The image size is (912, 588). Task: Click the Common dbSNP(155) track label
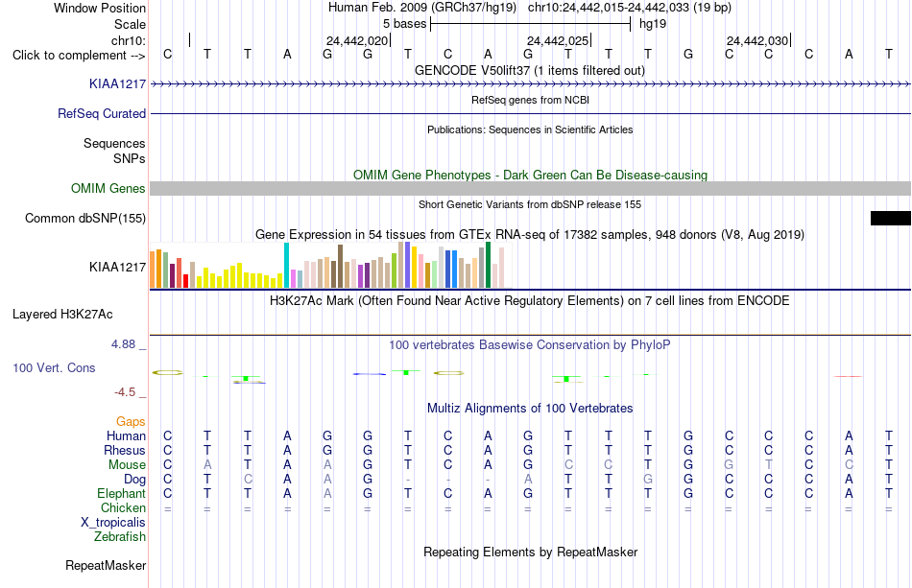coord(85,219)
